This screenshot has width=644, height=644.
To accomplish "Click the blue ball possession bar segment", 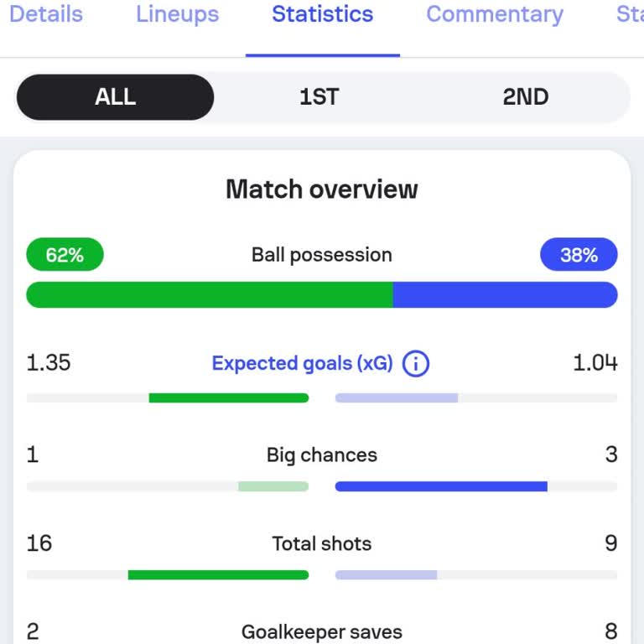I will pos(505,295).
